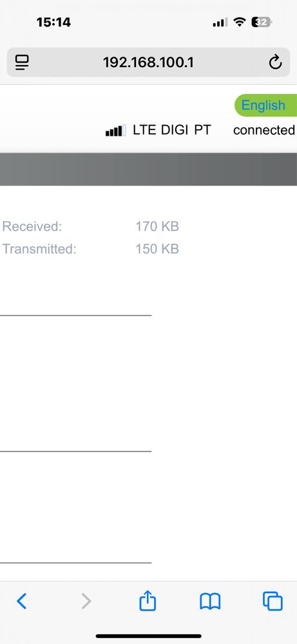Tap the Wi-Fi status icon

[239, 22]
